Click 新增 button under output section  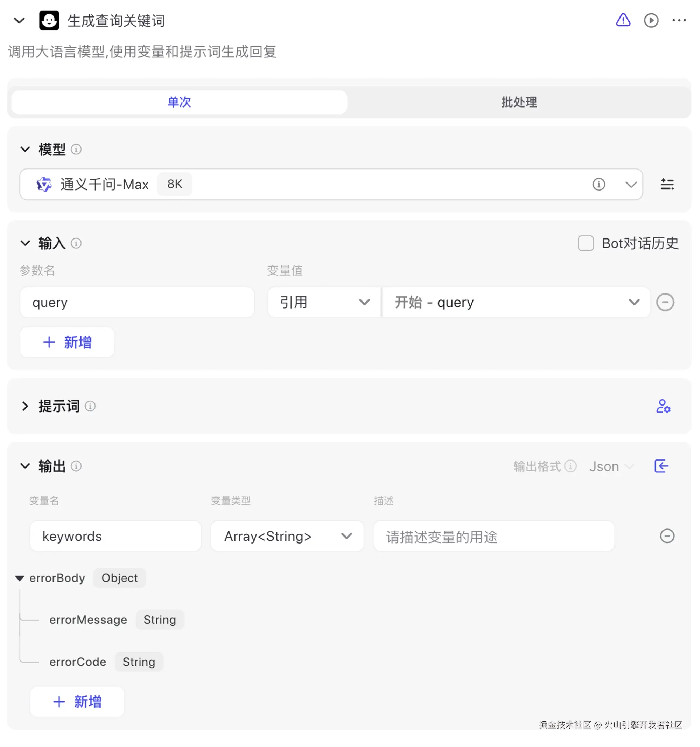tap(77, 701)
